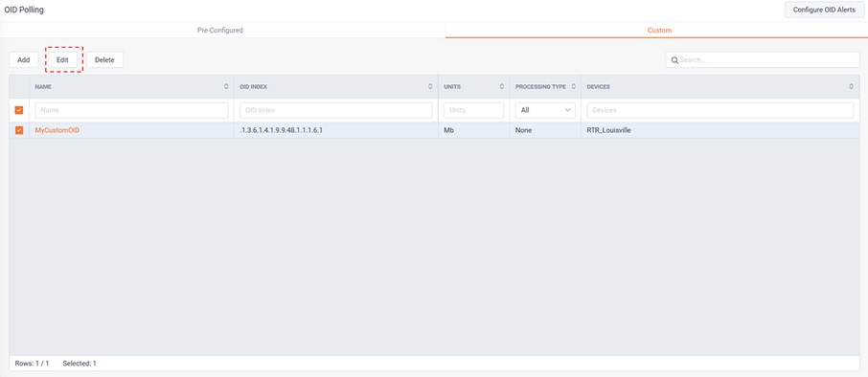Viewport: 868px width, 377px height.
Task: Focus the OID Index filter field
Action: (x=336, y=110)
